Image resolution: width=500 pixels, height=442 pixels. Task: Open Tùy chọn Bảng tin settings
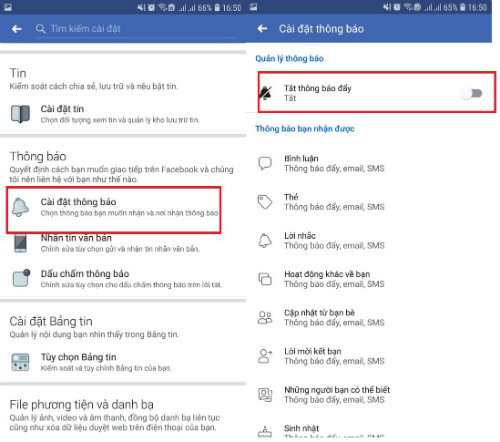coord(123,362)
